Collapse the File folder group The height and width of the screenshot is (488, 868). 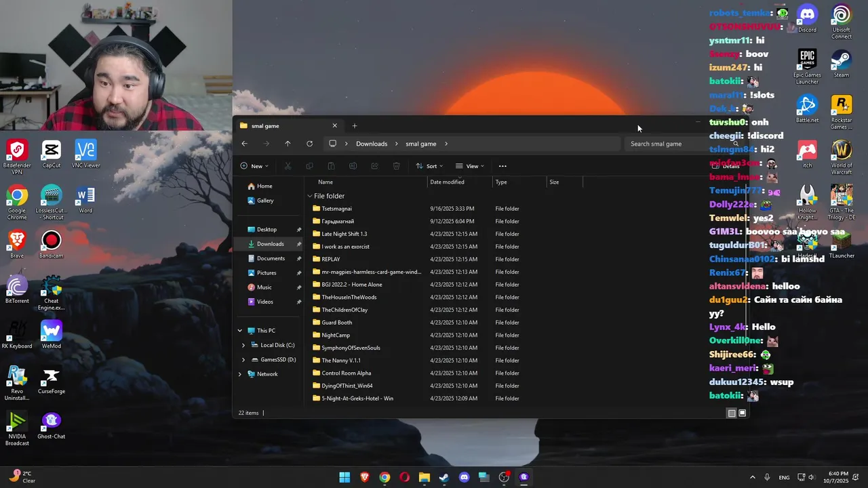[310, 196]
